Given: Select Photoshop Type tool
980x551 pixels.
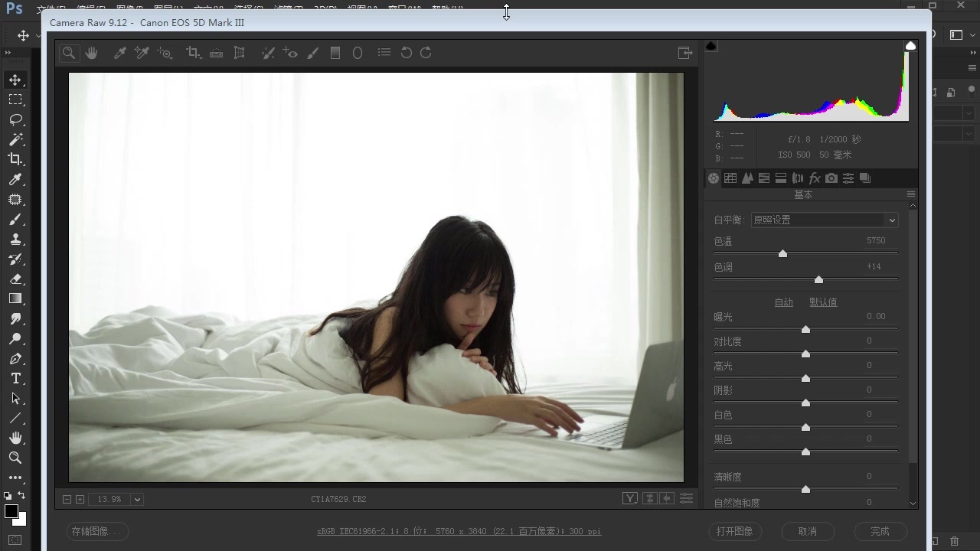Looking at the screenshot, I should (x=15, y=378).
